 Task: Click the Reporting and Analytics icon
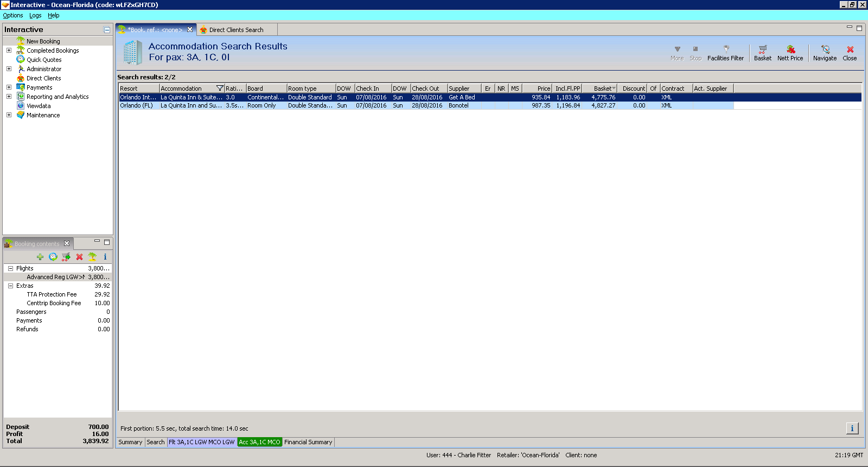click(21, 96)
